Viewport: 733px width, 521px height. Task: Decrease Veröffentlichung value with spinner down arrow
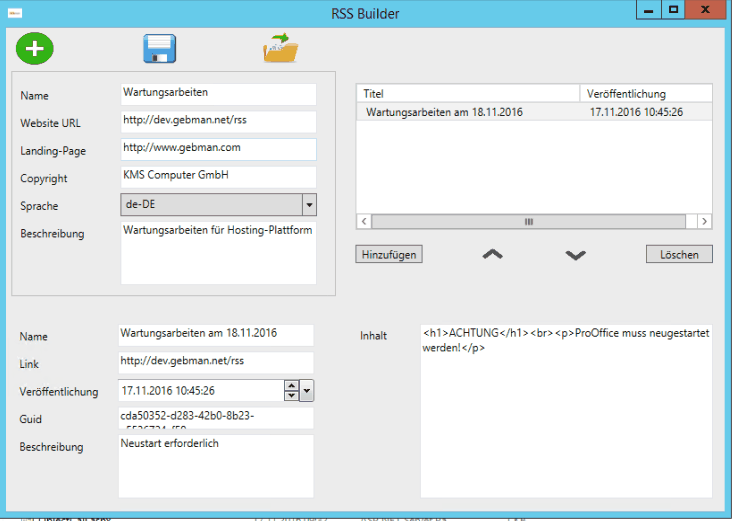[291, 396]
